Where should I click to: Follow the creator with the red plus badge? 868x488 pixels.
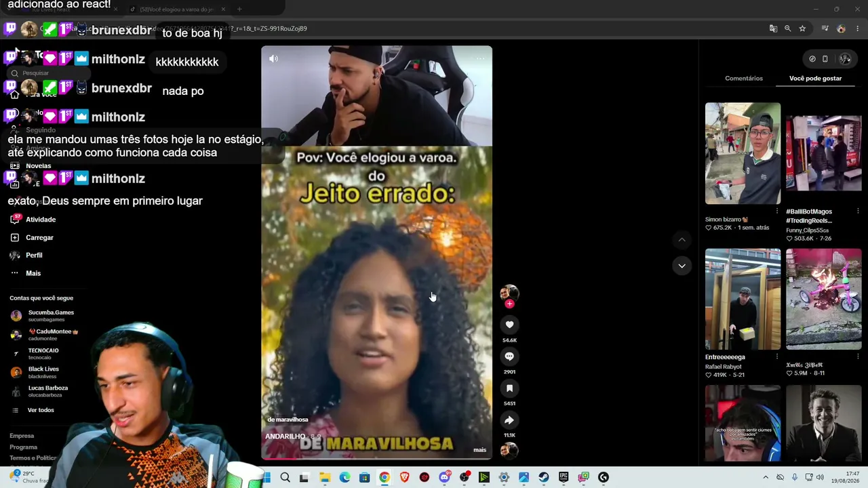pos(509,304)
